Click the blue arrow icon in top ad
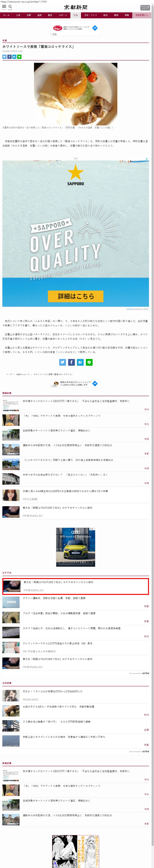 (95, 28)
